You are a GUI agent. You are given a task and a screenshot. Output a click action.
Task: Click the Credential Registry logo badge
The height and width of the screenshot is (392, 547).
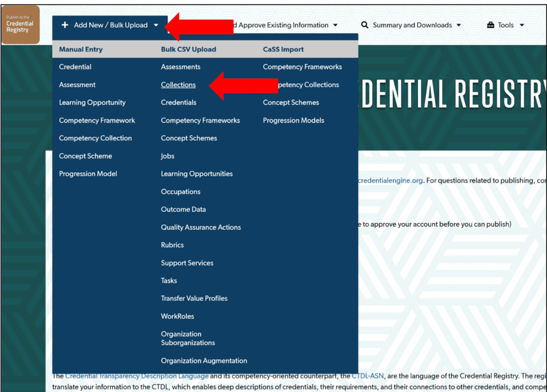(20, 23)
